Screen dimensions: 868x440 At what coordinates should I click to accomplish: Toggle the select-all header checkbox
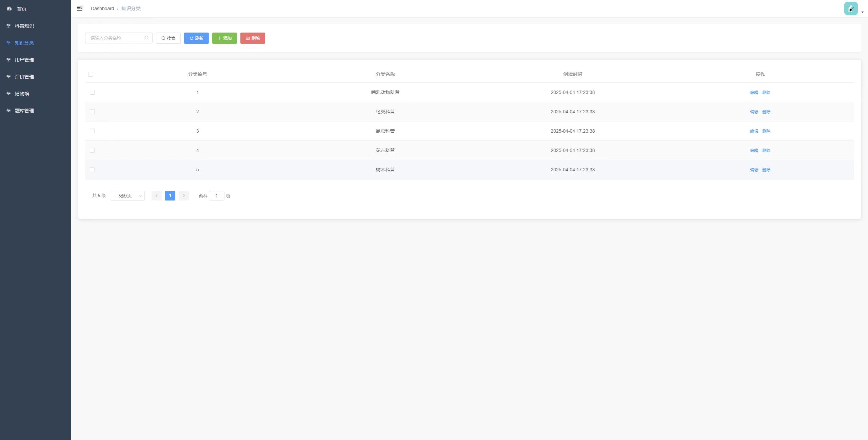(91, 74)
